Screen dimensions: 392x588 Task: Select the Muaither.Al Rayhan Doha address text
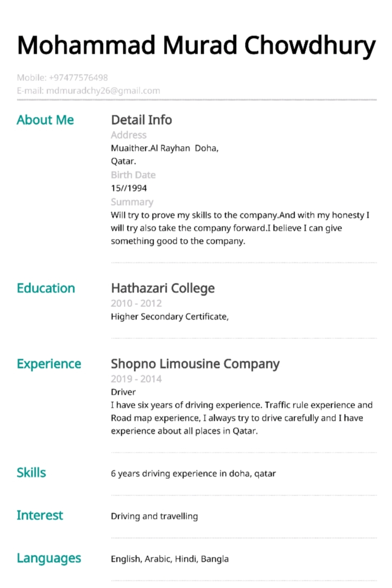tap(165, 148)
